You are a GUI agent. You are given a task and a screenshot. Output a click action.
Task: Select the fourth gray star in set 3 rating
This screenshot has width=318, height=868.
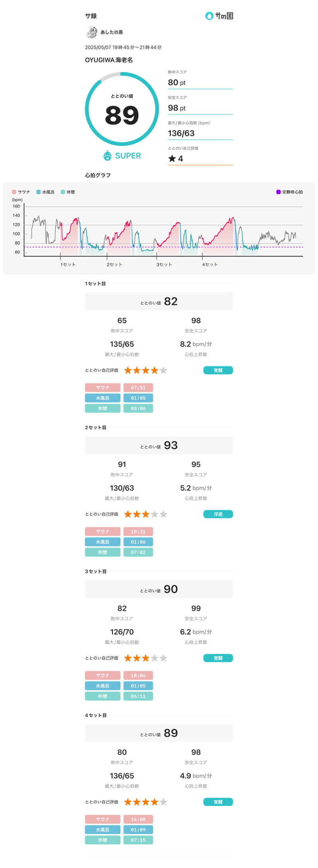click(154, 658)
